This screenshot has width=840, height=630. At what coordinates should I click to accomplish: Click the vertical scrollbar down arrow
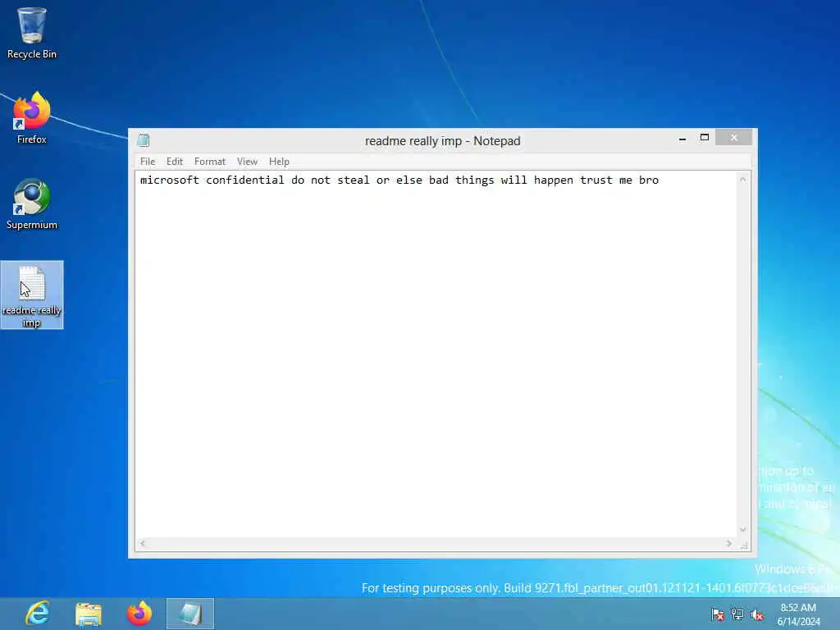coord(743,530)
